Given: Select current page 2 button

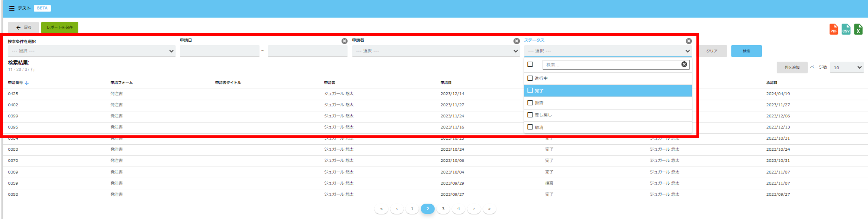Looking at the screenshot, I should 428,209.
